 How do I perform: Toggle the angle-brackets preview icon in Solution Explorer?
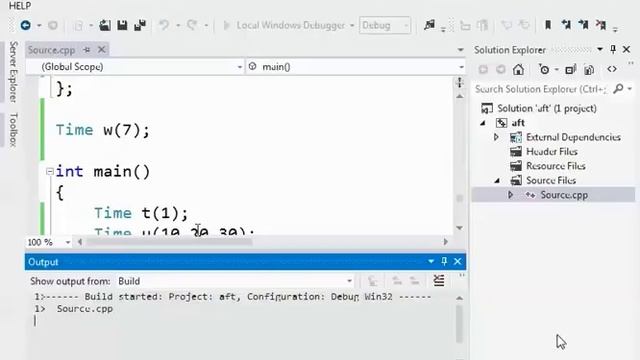612,69
